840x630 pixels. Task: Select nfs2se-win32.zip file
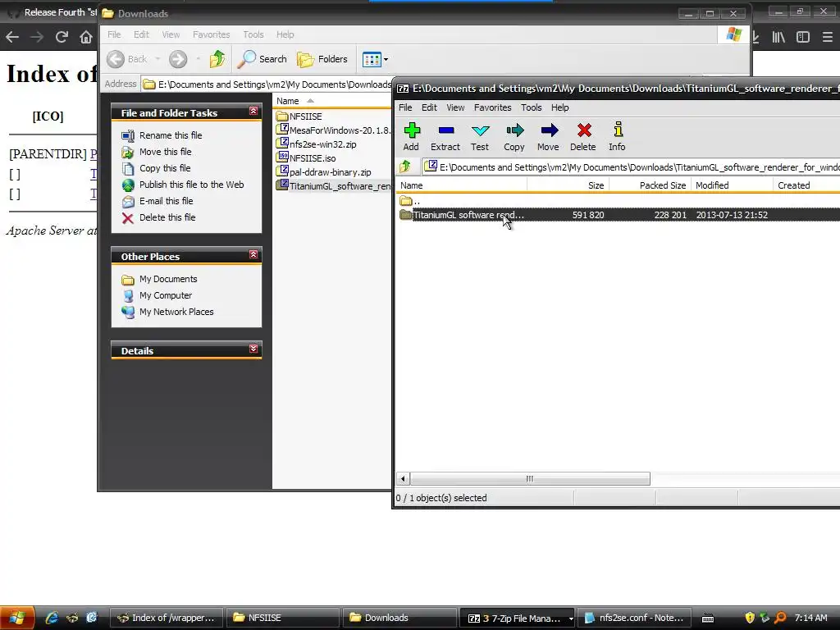[316, 144]
